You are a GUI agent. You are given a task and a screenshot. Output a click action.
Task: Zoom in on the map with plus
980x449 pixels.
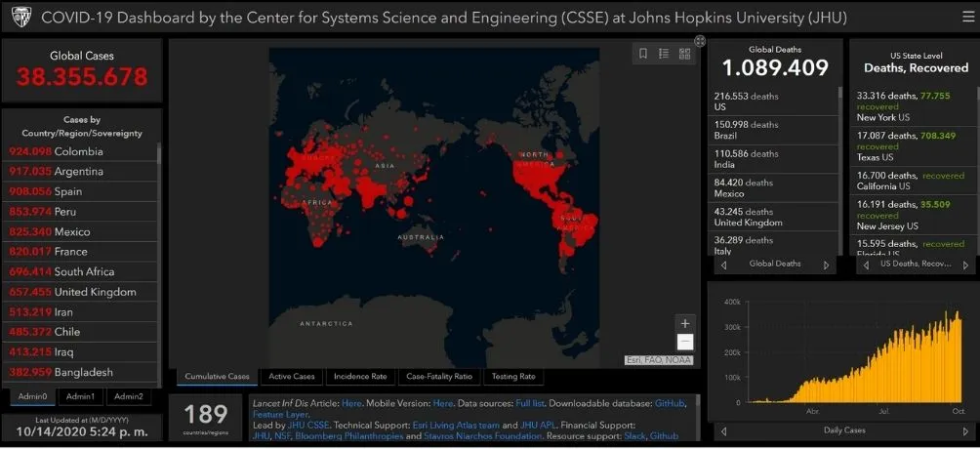tap(685, 323)
